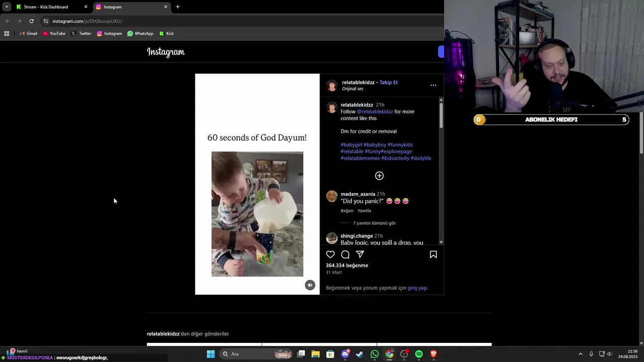644x362 pixels.
Task: Open the #dailylife hashtag
Action: coord(421,158)
